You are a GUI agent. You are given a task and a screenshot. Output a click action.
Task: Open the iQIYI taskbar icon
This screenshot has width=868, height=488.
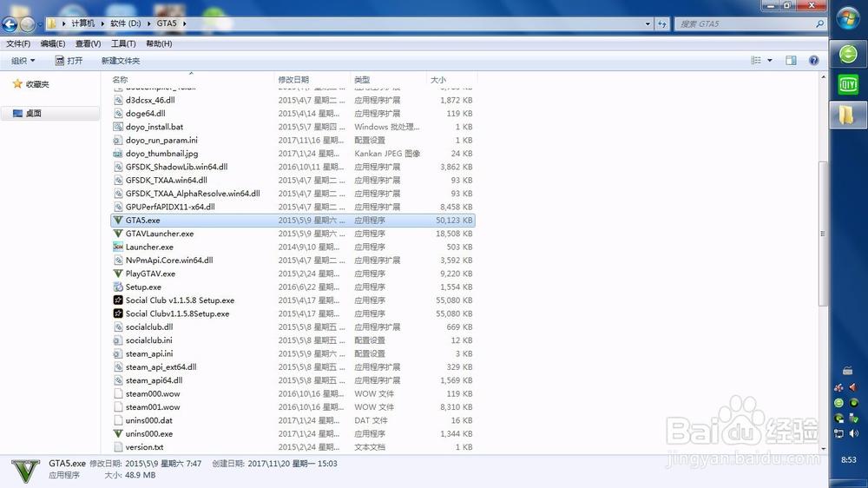(x=848, y=84)
